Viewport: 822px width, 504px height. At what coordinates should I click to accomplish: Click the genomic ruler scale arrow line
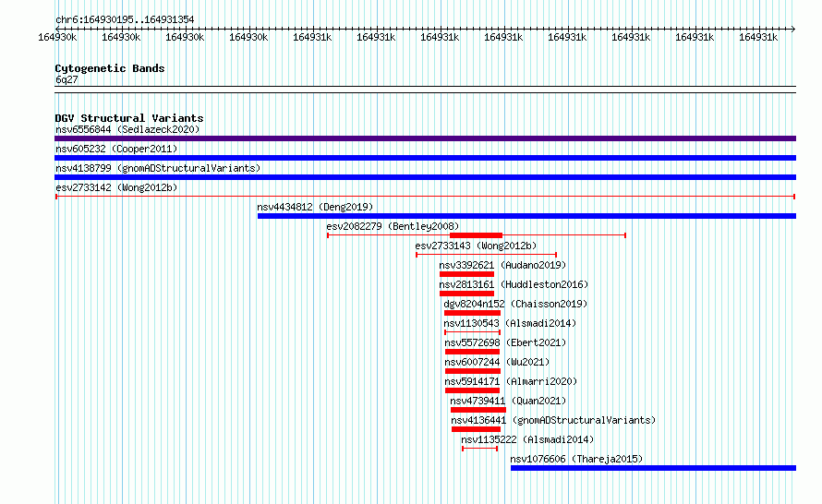(x=425, y=29)
